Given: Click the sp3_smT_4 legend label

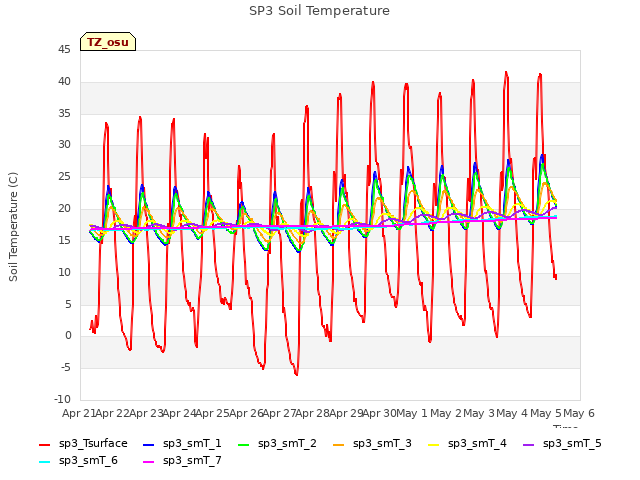Looking at the screenshot, I should pyautogui.click(x=477, y=444).
